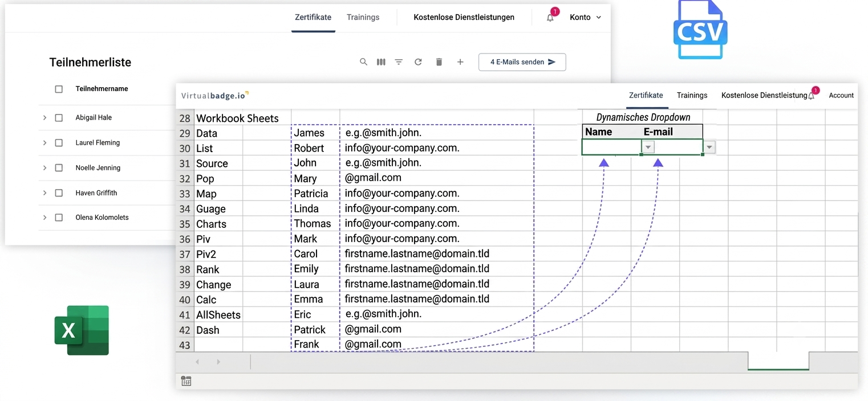Click the Teilnehmerliste heading
The height and width of the screenshot is (401, 868).
tap(90, 63)
